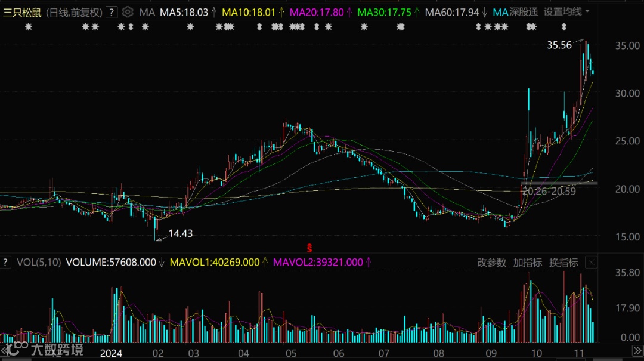Click the 11 month axis label
Image resolution: width=644 pixels, height=361 pixels.
tap(579, 353)
